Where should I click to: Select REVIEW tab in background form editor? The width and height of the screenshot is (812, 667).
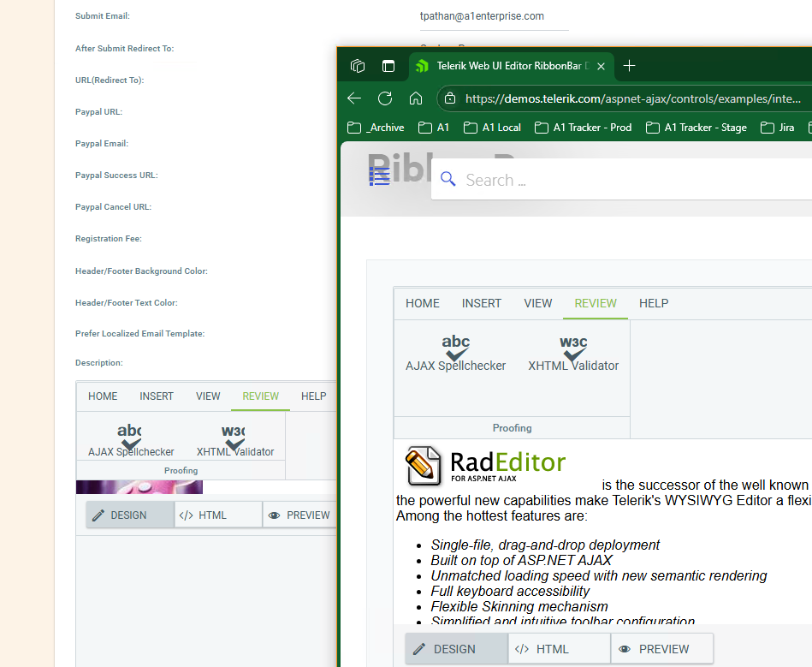260,396
